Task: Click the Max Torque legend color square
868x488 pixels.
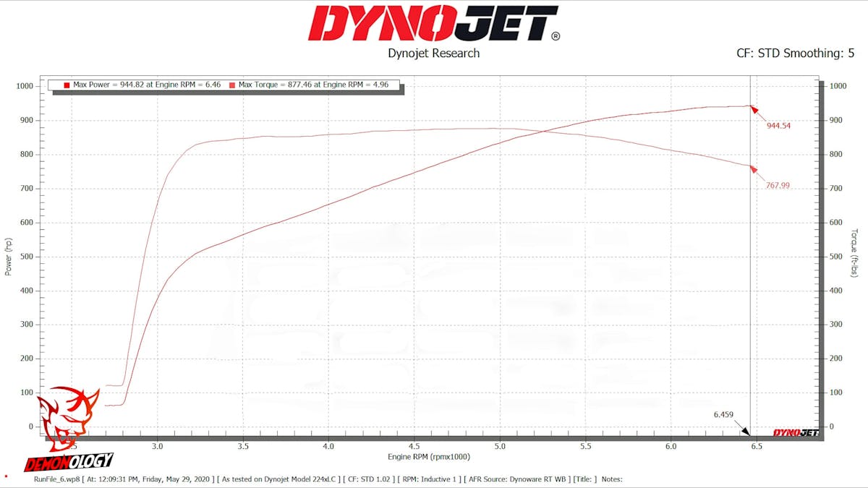Action: click(x=231, y=85)
